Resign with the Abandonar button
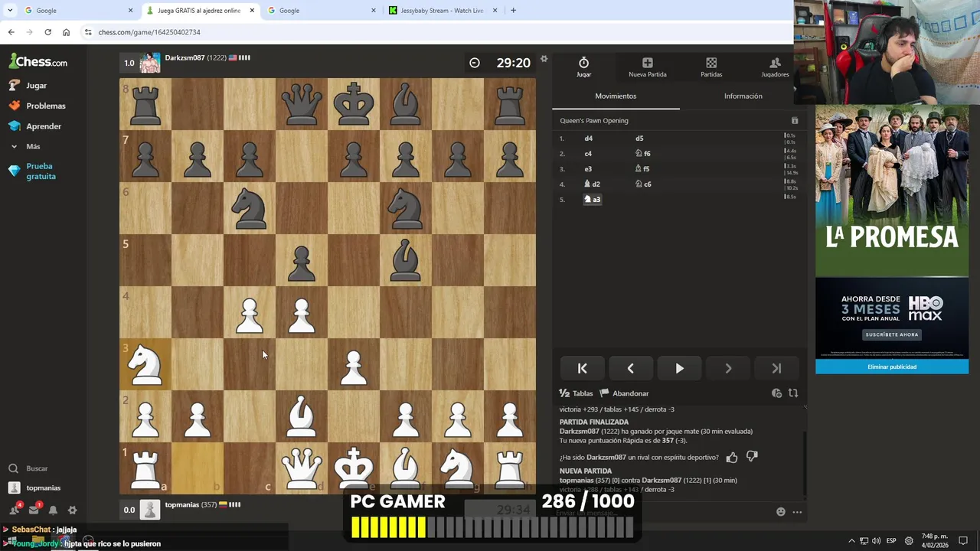The height and width of the screenshot is (551, 980). point(624,393)
